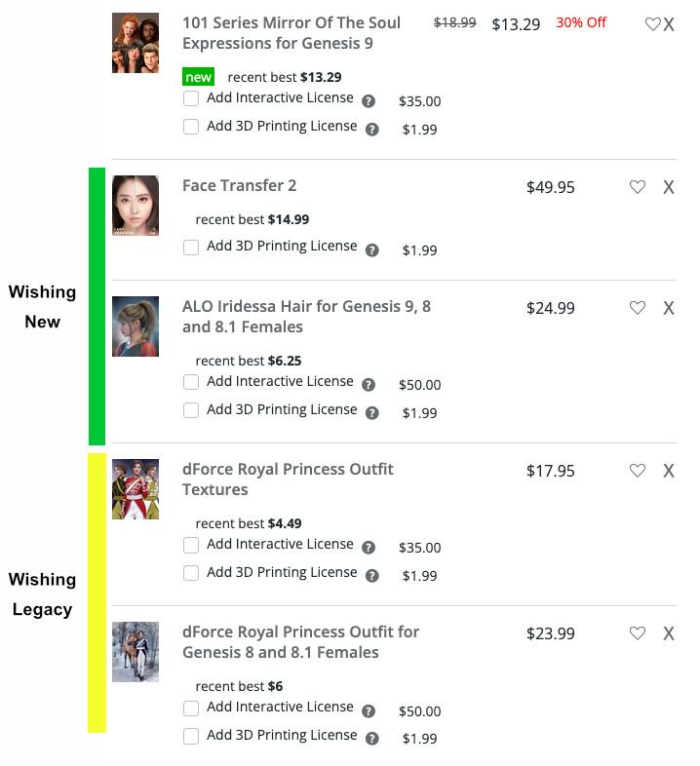The height and width of the screenshot is (766, 700).
Task: Open ALO Iridessa Hair product title link
Action: click(x=306, y=317)
